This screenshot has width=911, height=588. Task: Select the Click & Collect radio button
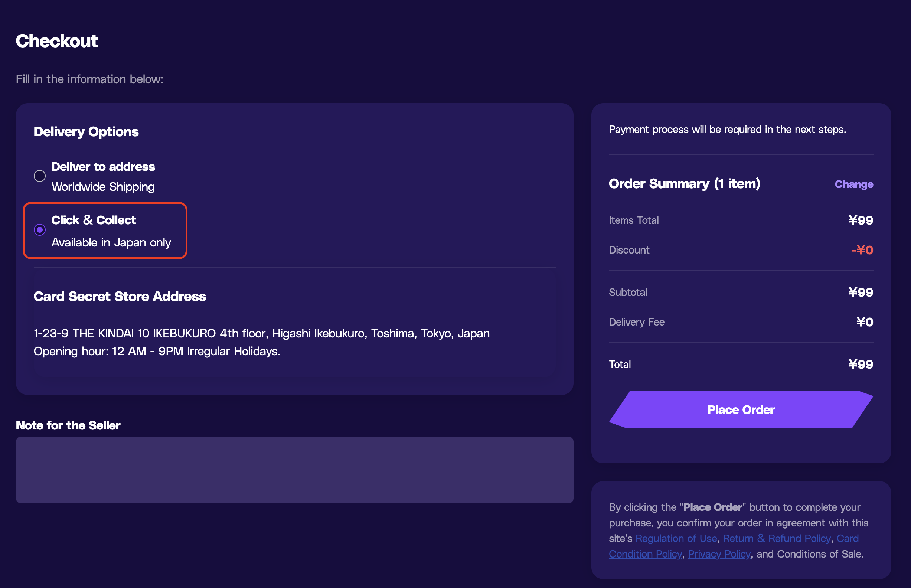click(x=40, y=230)
